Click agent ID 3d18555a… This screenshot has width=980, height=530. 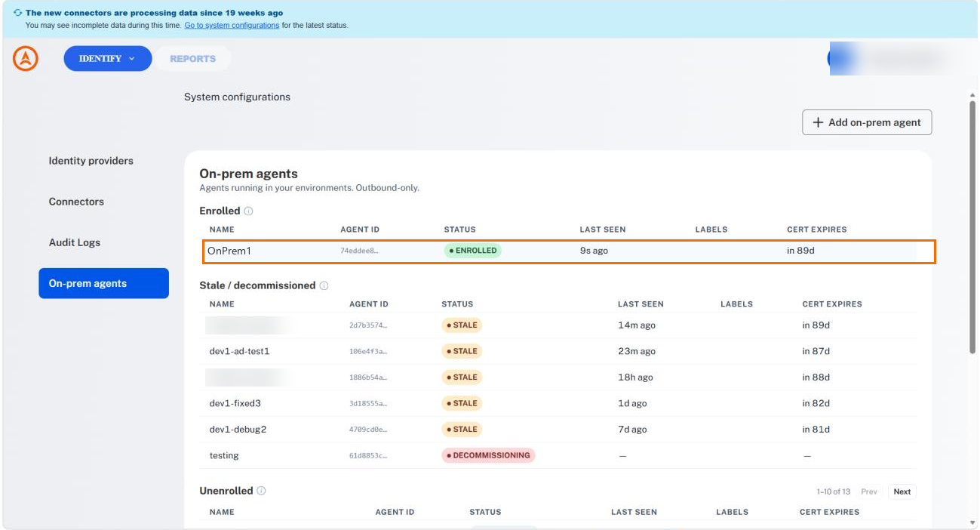(x=368, y=403)
